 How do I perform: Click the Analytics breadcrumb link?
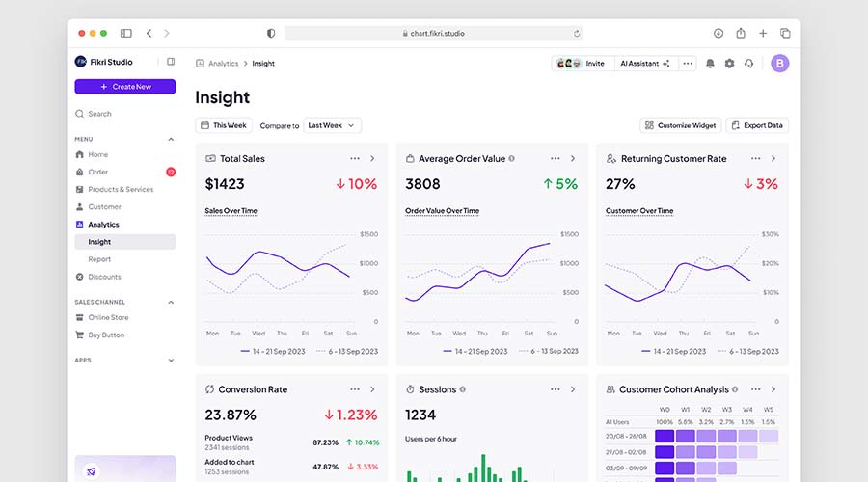pos(223,64)
